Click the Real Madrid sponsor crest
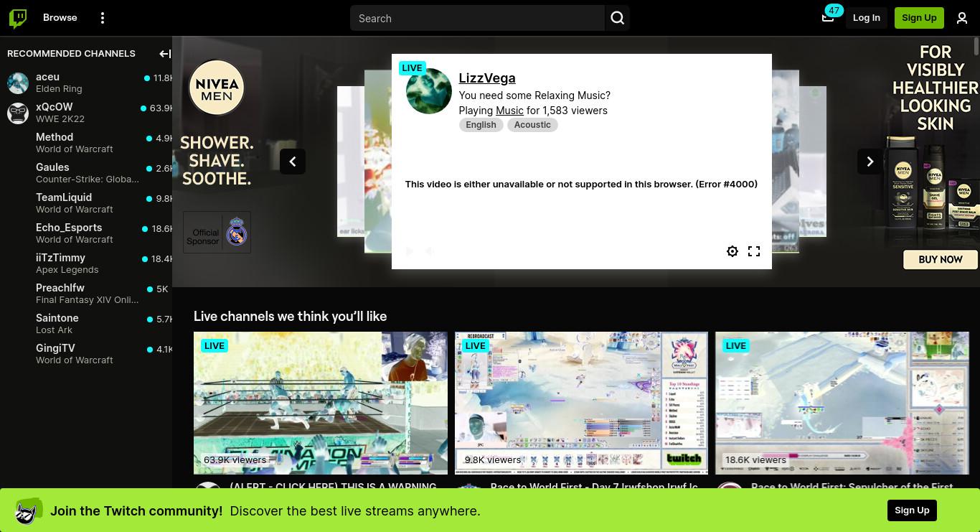The height and width of the screenshot is (532, 980). (236, 233)
